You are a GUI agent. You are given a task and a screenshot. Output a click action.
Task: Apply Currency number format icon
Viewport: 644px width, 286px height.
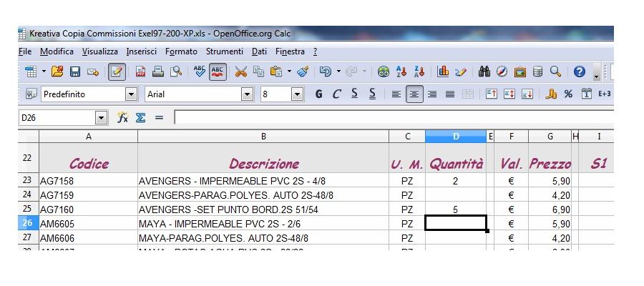pyautogui.click(x=551, y=94)
